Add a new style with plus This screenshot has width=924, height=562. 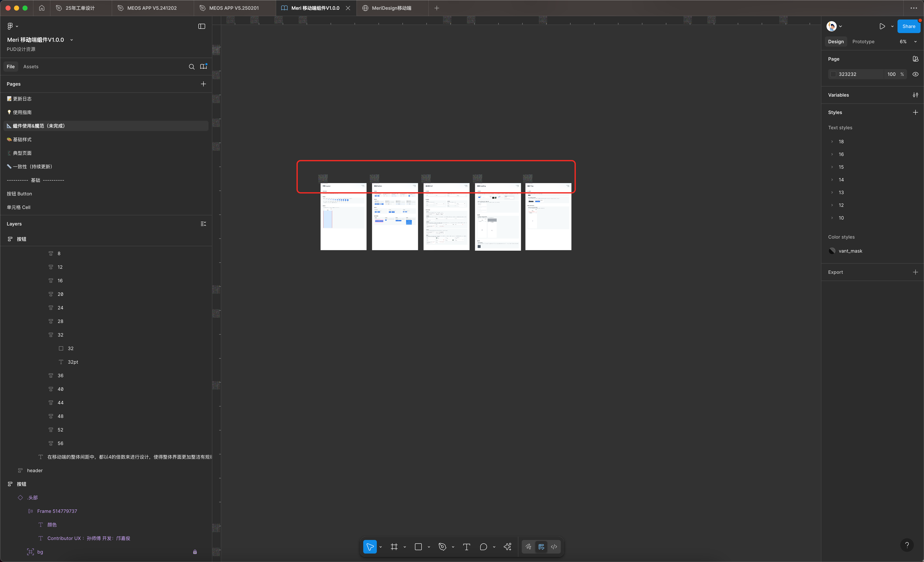915,113
